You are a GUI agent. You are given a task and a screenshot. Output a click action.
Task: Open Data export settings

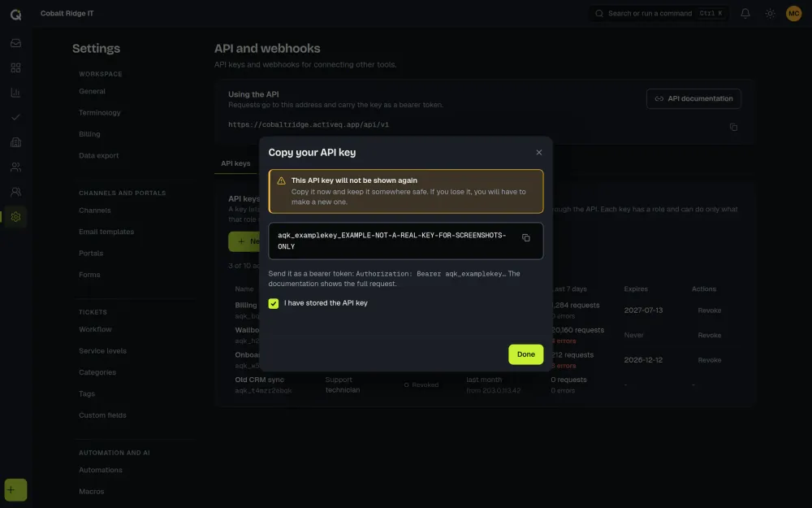(x=98, y=155)
